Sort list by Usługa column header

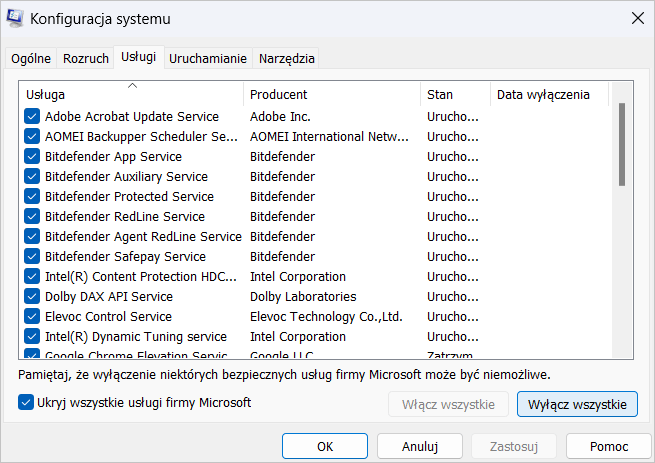(x=131, y=94)
